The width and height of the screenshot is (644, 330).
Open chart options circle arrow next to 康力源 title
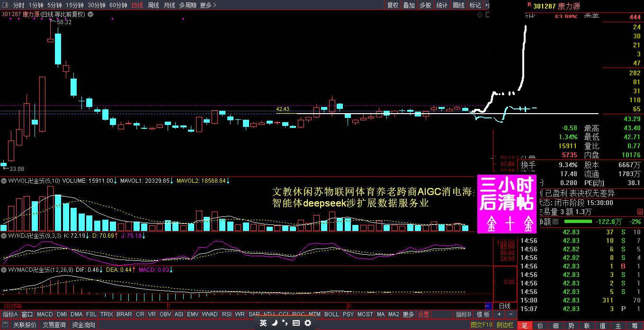(90, 14)
